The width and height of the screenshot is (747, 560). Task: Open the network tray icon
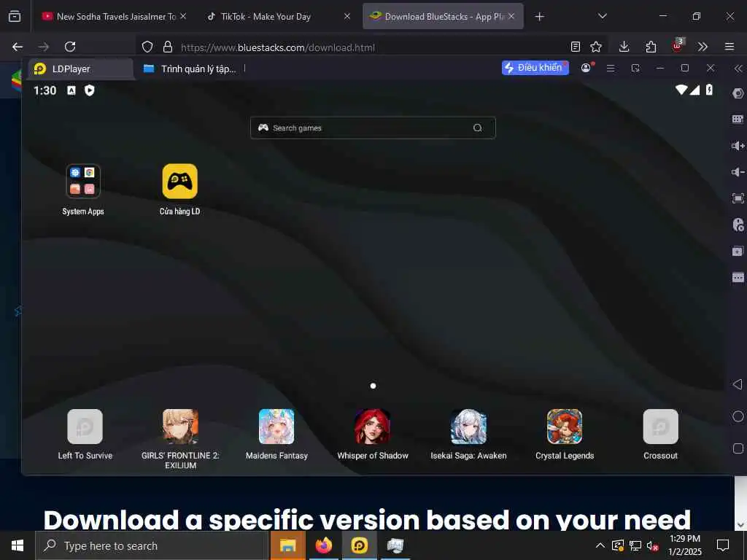tap(635, 545)
